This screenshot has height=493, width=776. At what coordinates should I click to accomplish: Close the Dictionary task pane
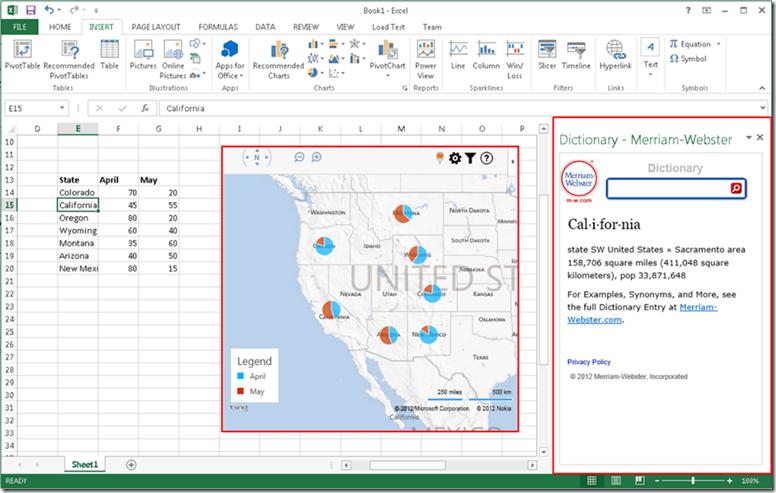[760, 137]
